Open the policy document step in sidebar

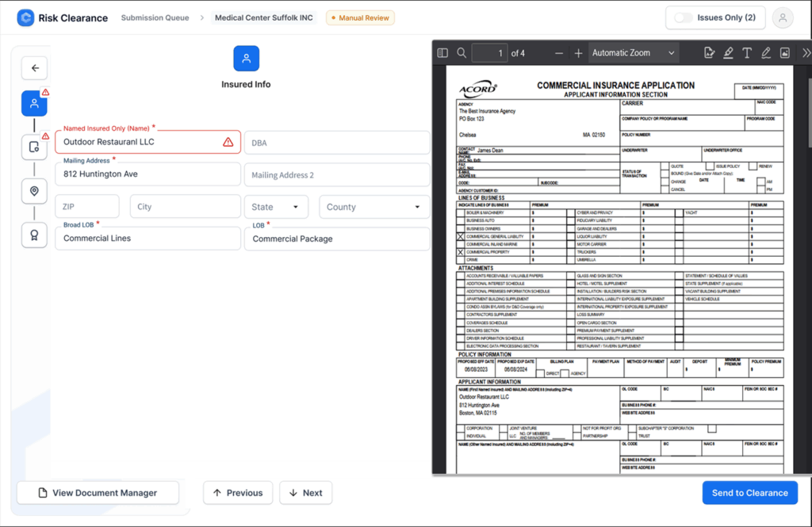(x=34, y=147)
